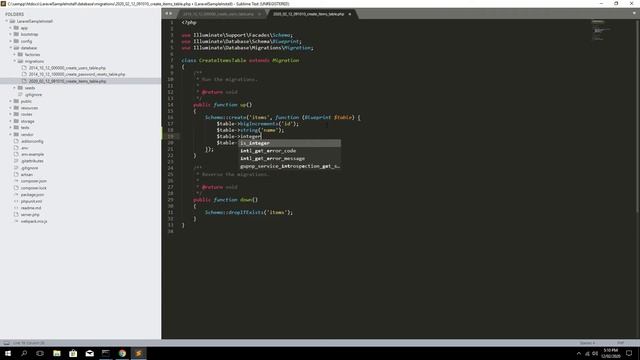Collapse the LaravelSampleInstall root folder
This screenshot has height=360, width=640.
click(x=7, y=21)
